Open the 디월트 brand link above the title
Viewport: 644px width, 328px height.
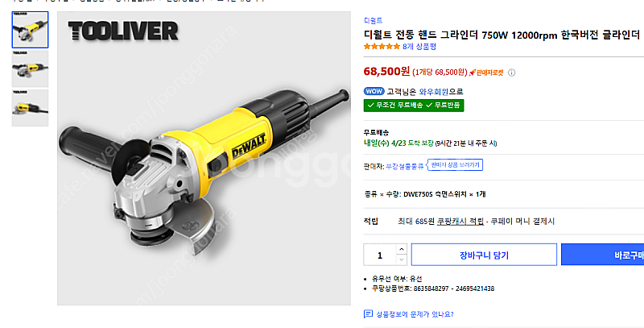point(373,21)
